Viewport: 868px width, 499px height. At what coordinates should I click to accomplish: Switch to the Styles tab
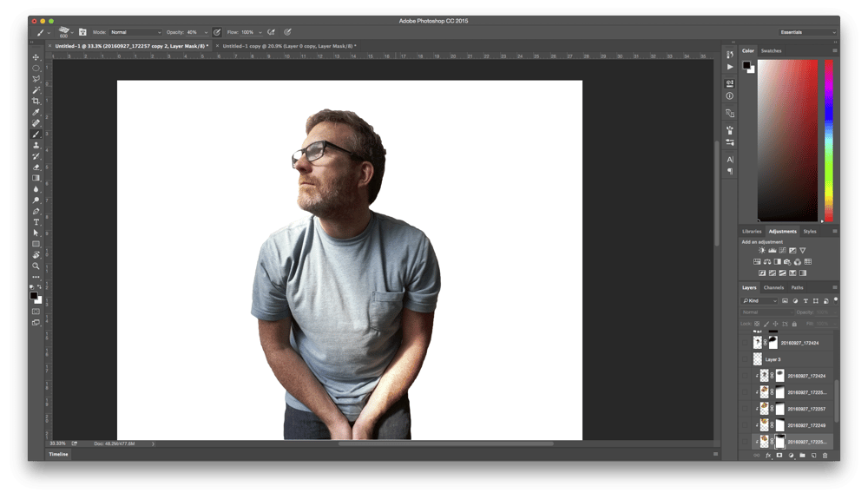point(810,231)
